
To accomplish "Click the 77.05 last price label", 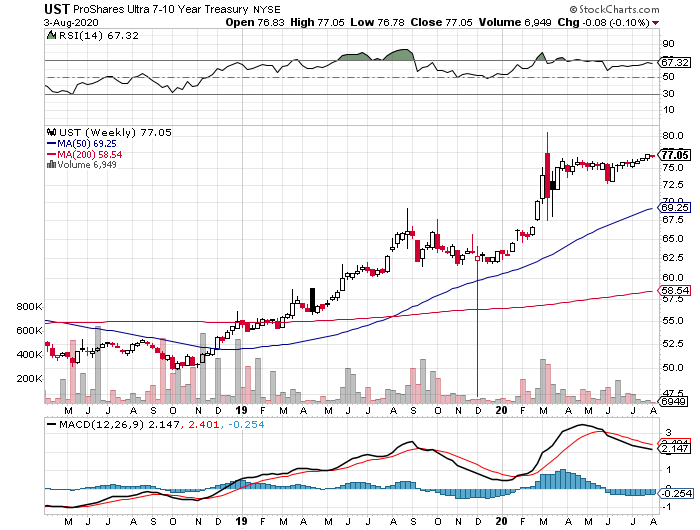I will [x=675, y=155].
